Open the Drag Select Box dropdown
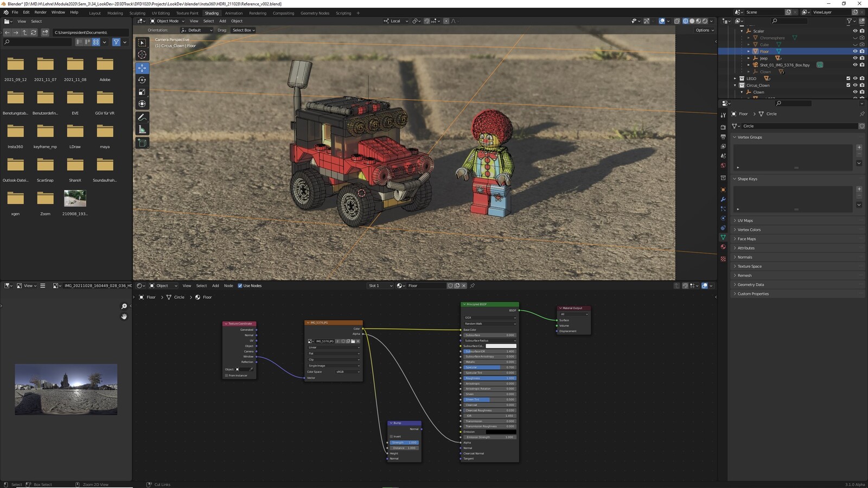Screen dimensions: 868x488 (x=244, y=30)
